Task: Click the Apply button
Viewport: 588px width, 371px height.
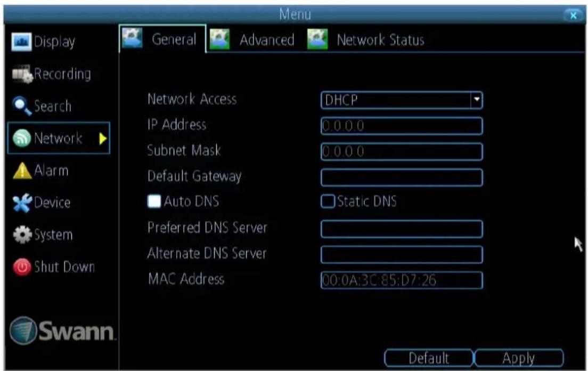Action: point(519,358)
